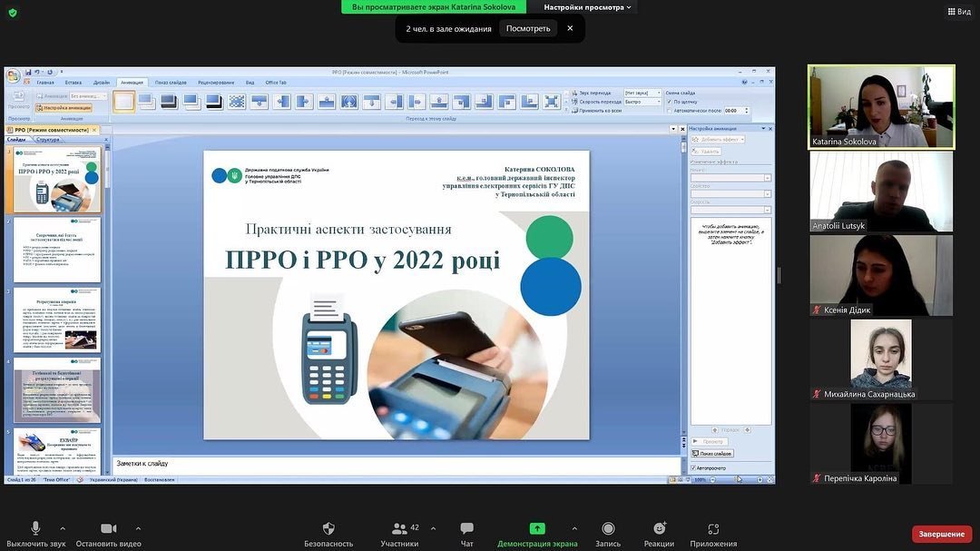Screen dimensions: 980x551
Task: Open transition speed dropdown 'Быстро'
Action: [x=642, y=102]
